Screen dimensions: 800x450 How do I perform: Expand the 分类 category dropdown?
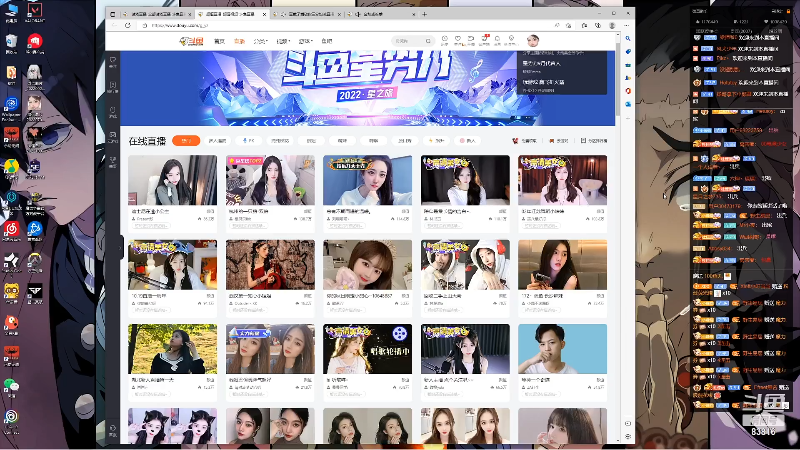coord(260,41)
